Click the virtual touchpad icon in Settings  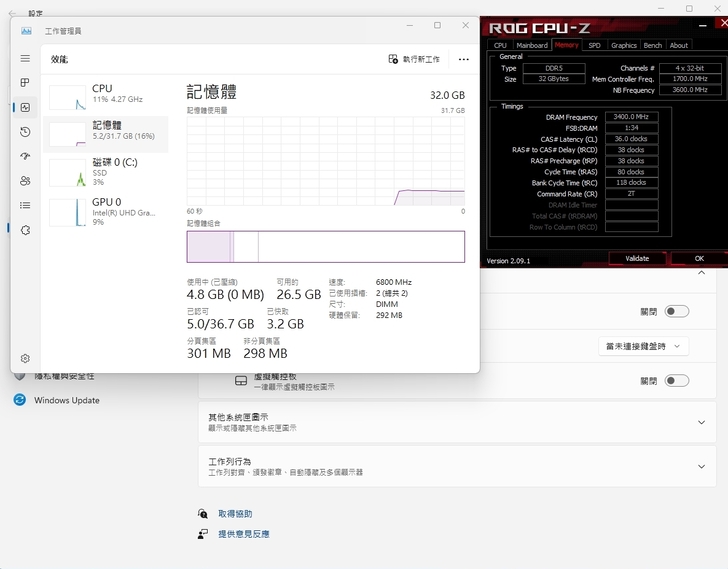click(240, 381)
